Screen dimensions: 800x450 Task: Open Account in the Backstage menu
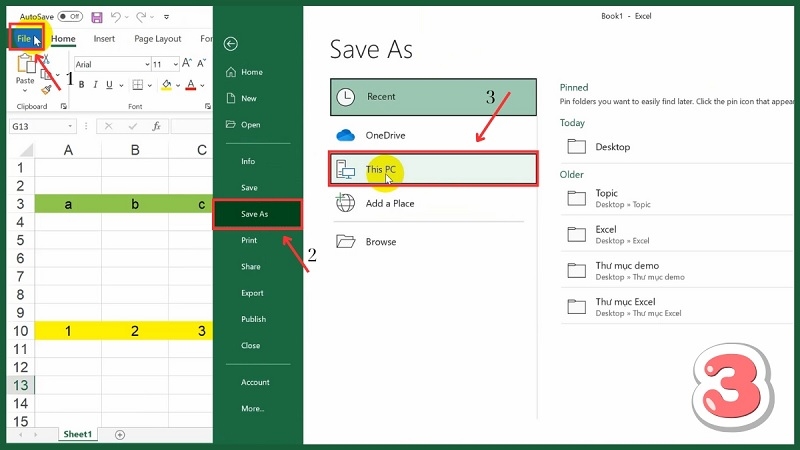255,382
